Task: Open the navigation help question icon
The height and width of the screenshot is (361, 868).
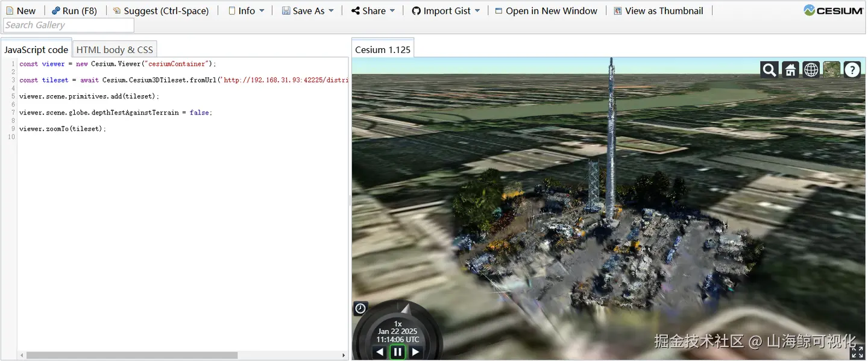Action: click(x=852, y=70)
